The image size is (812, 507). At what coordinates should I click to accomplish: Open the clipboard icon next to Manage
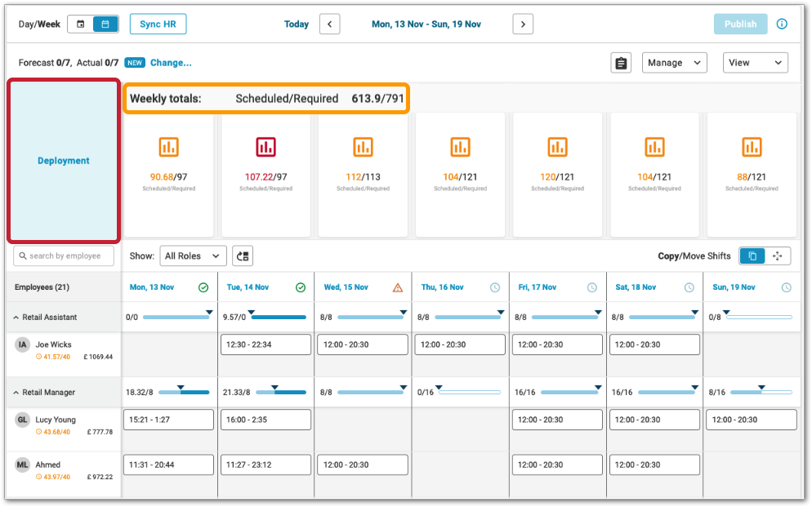pos(621,63)
